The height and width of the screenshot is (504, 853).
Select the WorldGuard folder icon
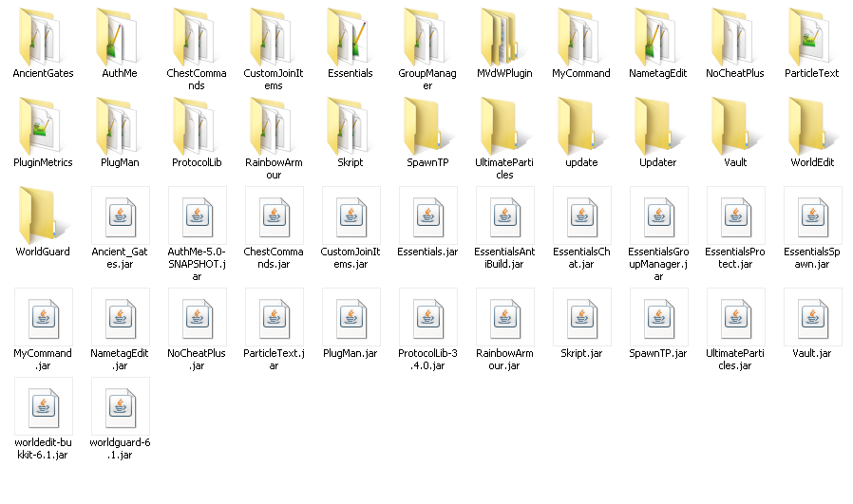click(43, 215)
